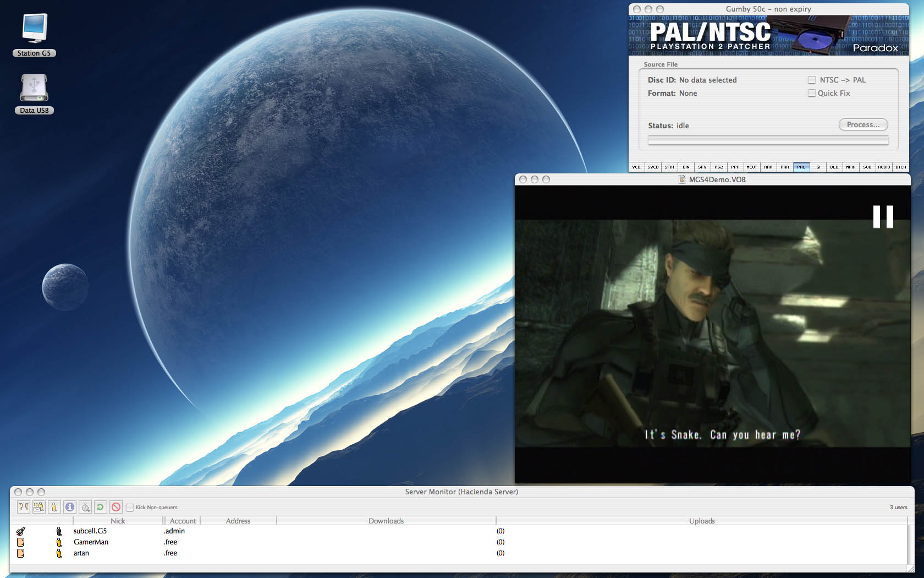This screenshot has width=924, height=578.
Task: Click the blue info icon in Server Monitor
Action: tap(69, 507)
